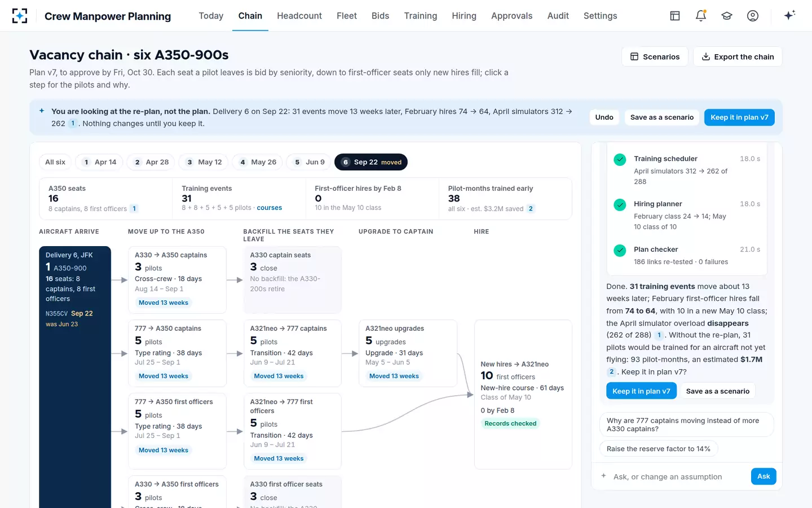The image size is (812, 508).
Task: Open the Scenarios menu button
Action: click(655, 56)
